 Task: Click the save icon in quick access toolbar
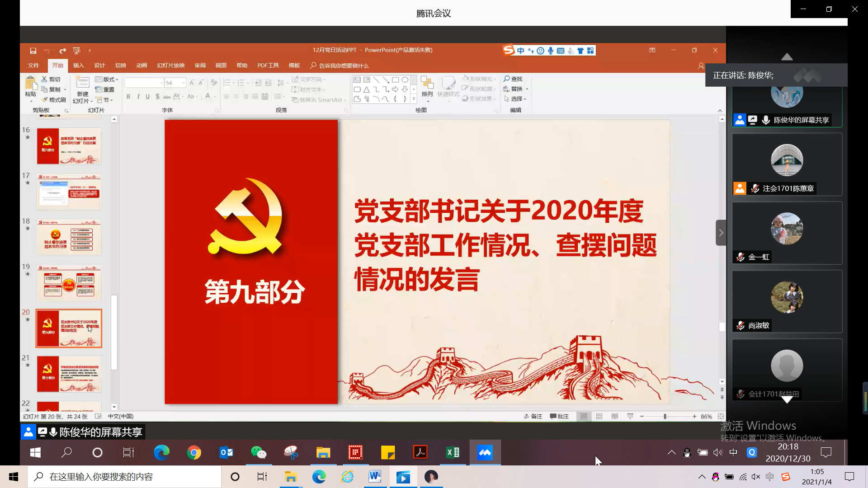[x=33, y=51]
